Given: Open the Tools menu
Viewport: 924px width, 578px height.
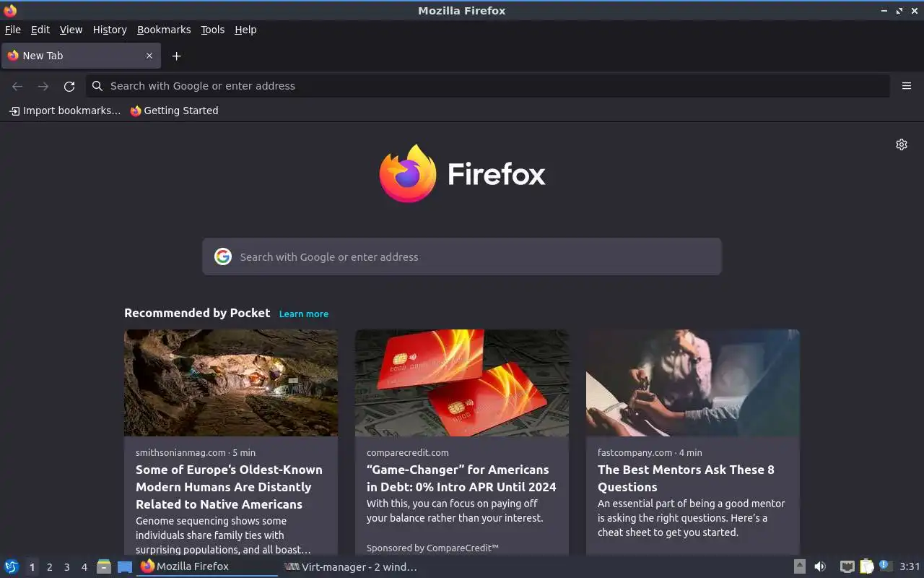Looking at the screenshot, I should [x=212, y=30].
